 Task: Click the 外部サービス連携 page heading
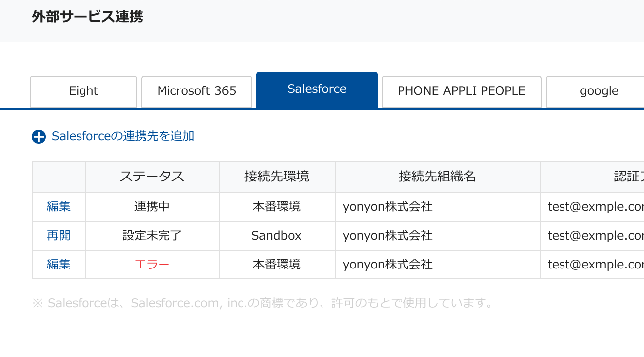87,17
